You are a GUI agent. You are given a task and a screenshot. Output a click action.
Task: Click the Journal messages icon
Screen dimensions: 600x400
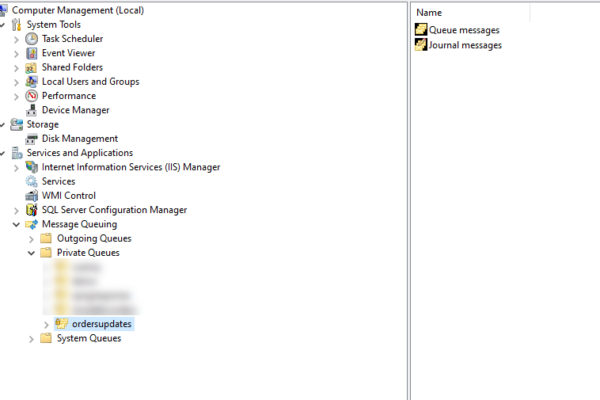[421, 45]
